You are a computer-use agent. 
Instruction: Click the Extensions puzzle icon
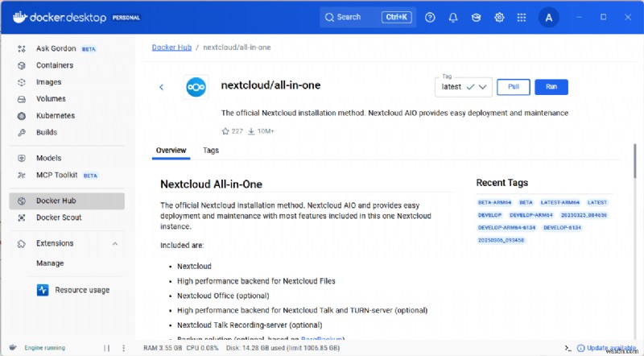(22, 244)
